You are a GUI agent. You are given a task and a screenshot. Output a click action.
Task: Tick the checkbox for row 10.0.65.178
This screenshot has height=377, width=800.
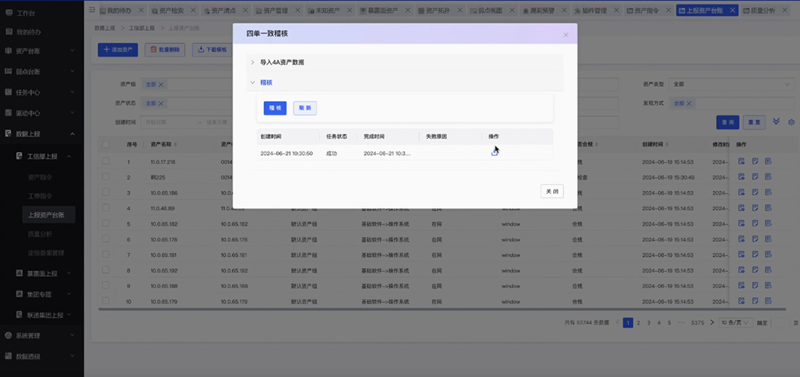(x=106, y=239)
